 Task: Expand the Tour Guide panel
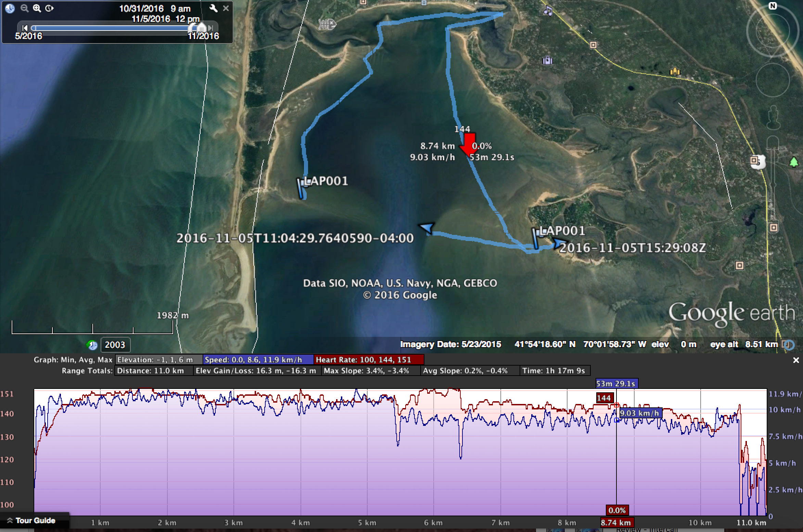point(31,520)
